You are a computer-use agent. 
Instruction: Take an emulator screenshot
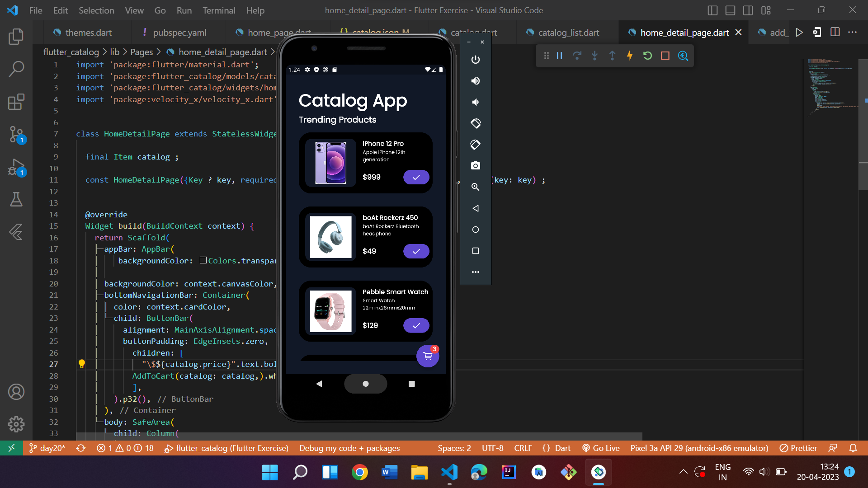[476, 166]
